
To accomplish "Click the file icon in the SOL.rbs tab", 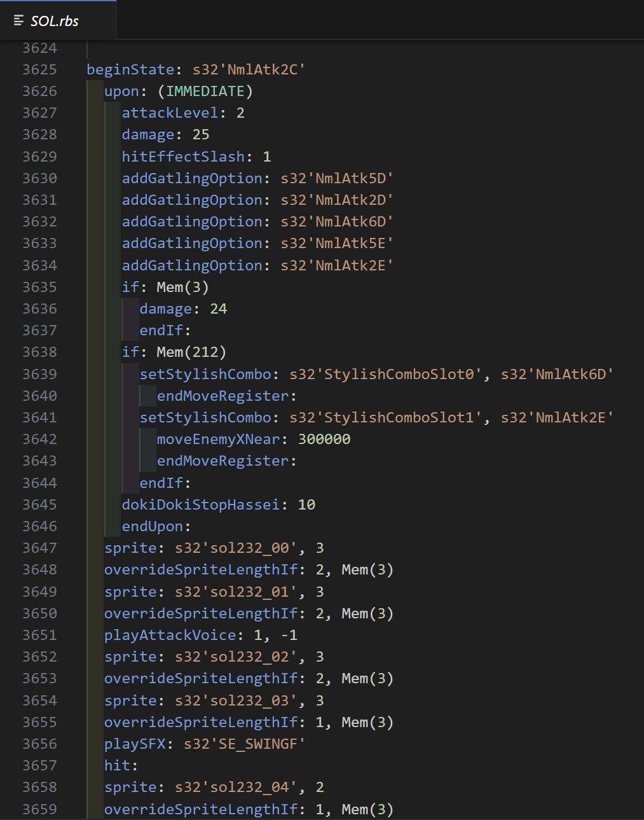I will click(x=18, y=21).
